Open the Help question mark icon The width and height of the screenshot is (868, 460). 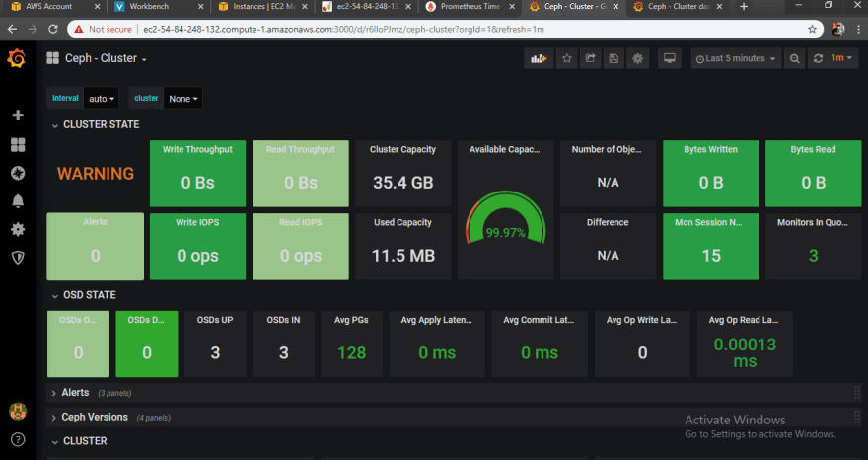[18, 440]
